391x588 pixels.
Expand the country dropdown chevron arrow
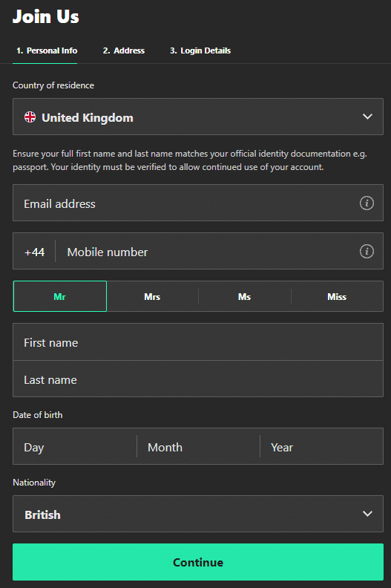pos(367,117)
